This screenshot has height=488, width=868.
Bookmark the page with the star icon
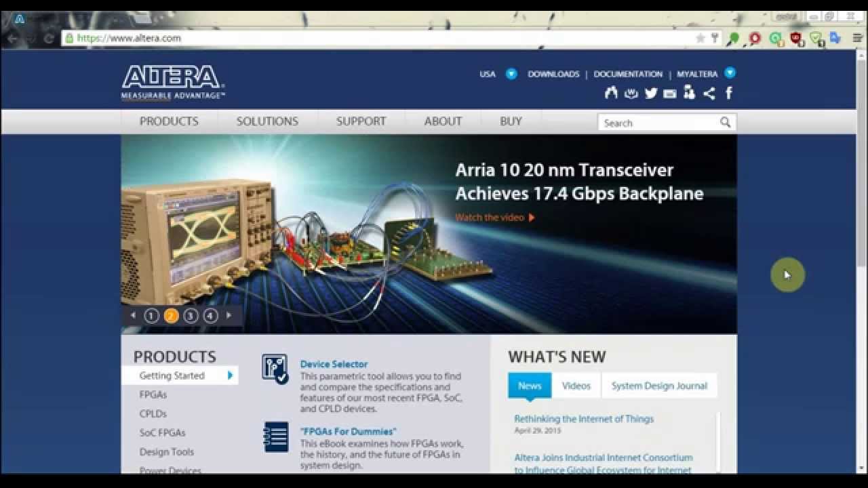[701, 38]
